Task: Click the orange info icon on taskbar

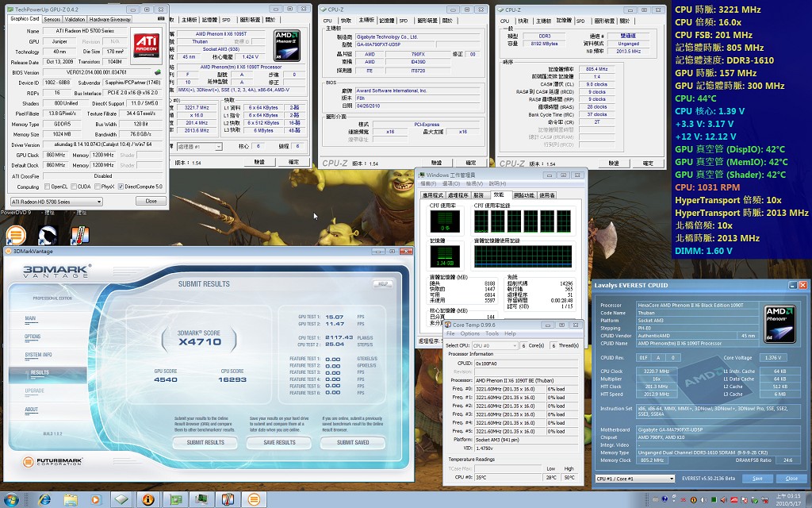Action: pos(148,500)
